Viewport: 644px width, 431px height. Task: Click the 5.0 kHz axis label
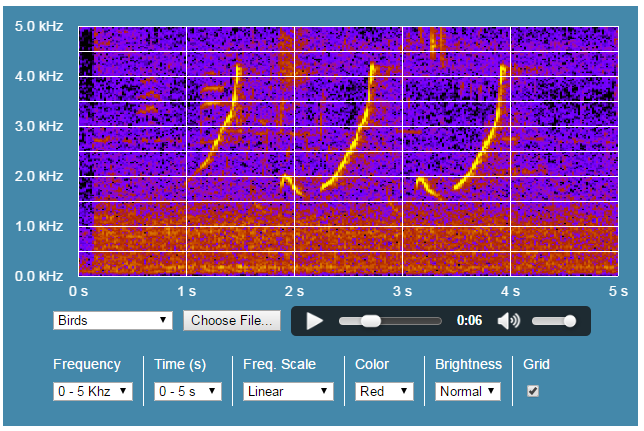pyautogui.click(x=39, y=27)
